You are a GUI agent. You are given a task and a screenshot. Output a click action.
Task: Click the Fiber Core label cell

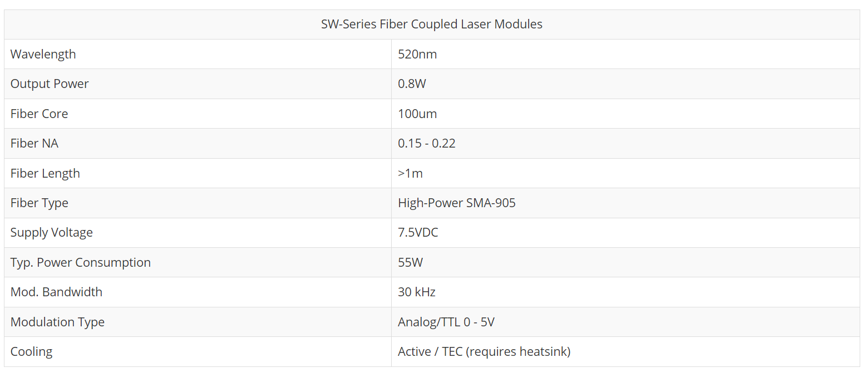39,114
